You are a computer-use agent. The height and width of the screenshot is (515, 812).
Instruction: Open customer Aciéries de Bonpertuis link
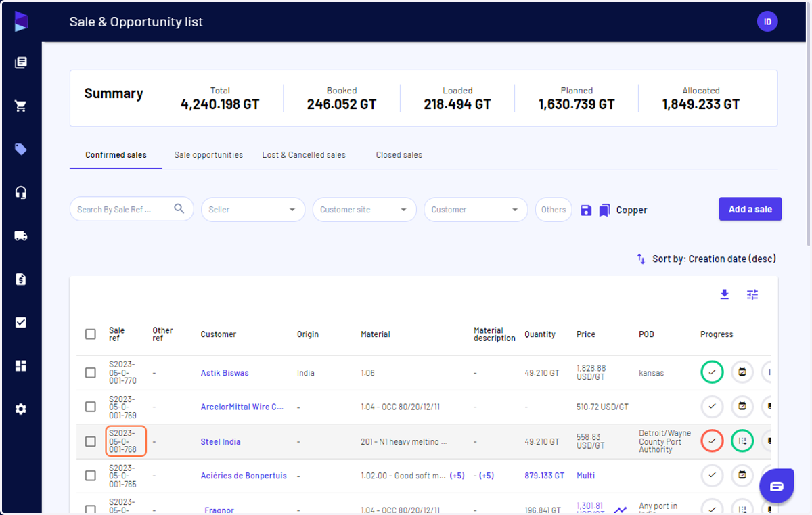[x=244, y=476]
